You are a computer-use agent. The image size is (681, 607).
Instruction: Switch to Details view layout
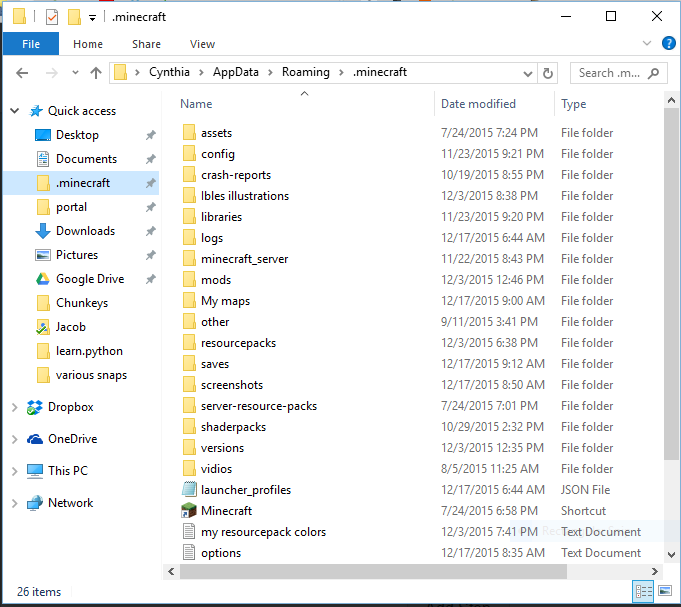click(643, 591)
